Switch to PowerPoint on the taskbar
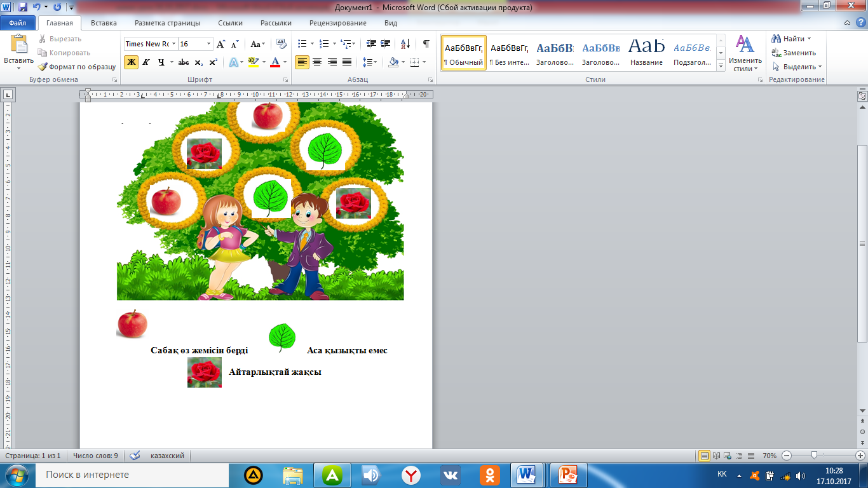This screenshot has height=488, width=868. click(567, 475)
